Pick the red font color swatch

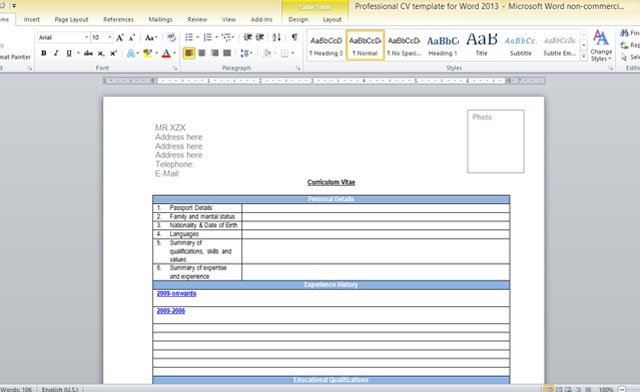(x=166, y=53)
